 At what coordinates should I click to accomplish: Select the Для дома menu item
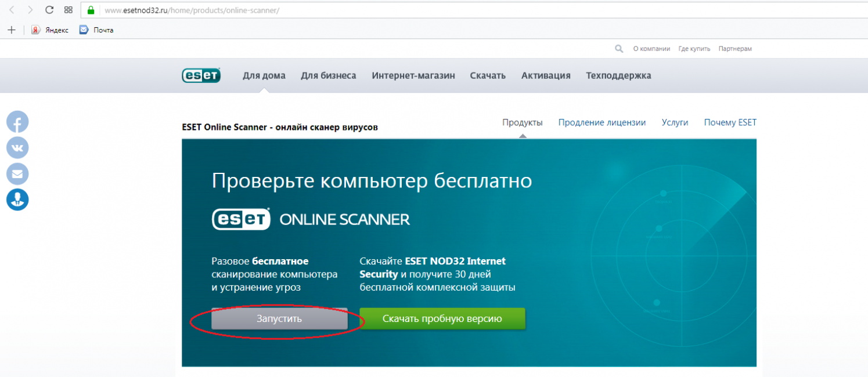[264, 75]
